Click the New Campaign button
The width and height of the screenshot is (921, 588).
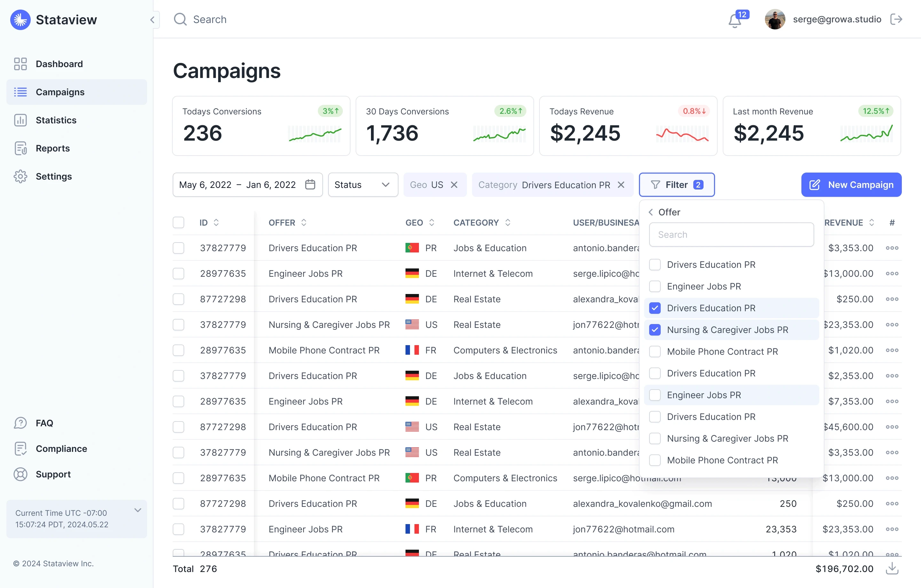[x=851, y=185]
